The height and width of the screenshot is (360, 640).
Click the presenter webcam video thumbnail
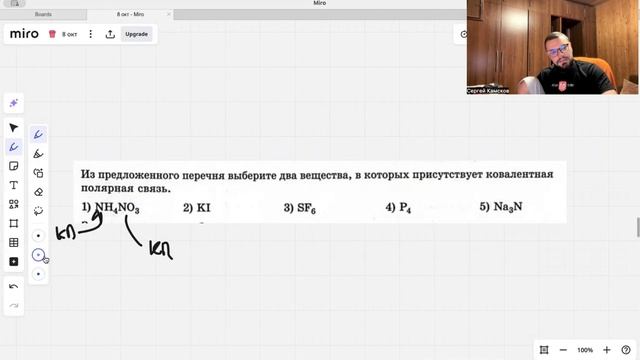coord(552,47)
